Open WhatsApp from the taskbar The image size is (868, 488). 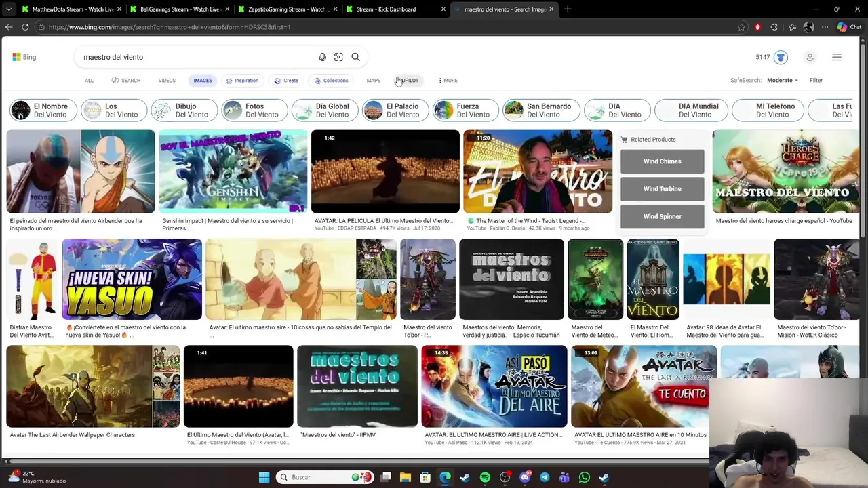[x=585, y=477]
